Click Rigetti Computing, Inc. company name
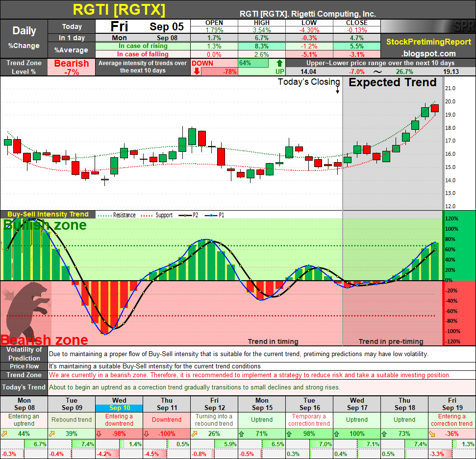Viewport: 476px width, 459px height. click(x=333, y=14)
